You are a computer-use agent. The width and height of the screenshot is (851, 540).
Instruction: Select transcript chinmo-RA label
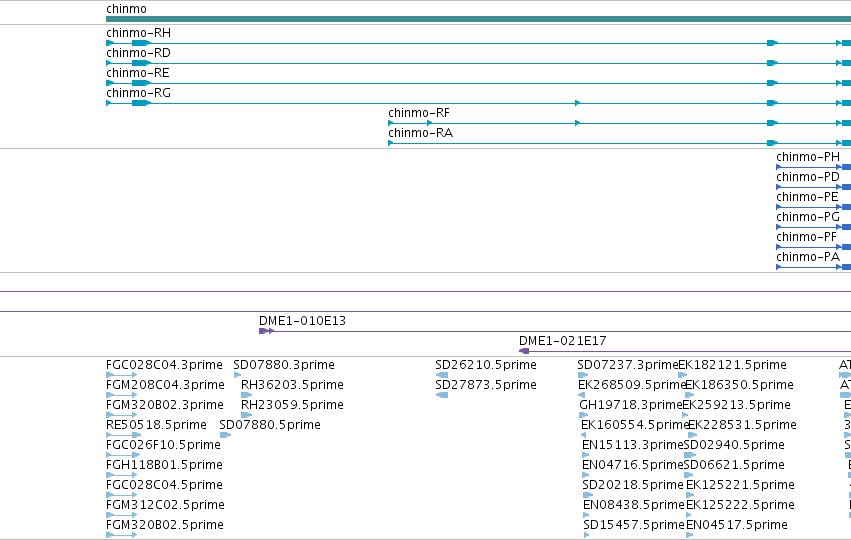point(421,134)
